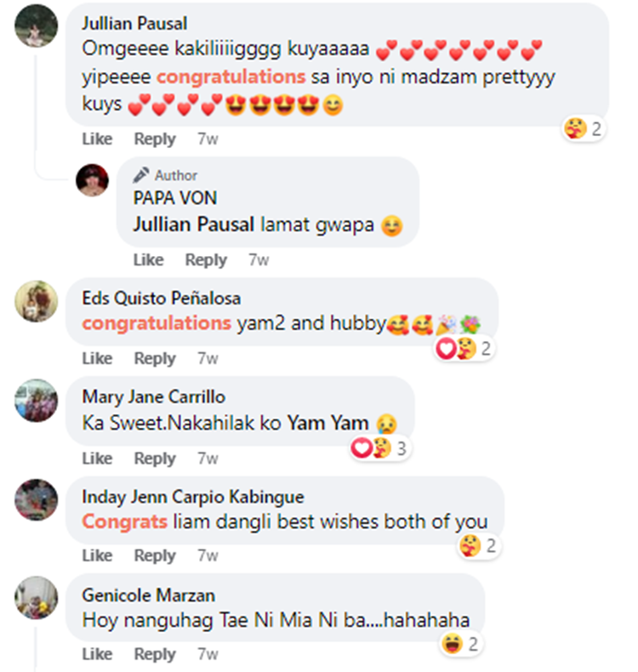Open PAPA VON's avatar
The width and height of the screenshot is (638, 672).
92,180
